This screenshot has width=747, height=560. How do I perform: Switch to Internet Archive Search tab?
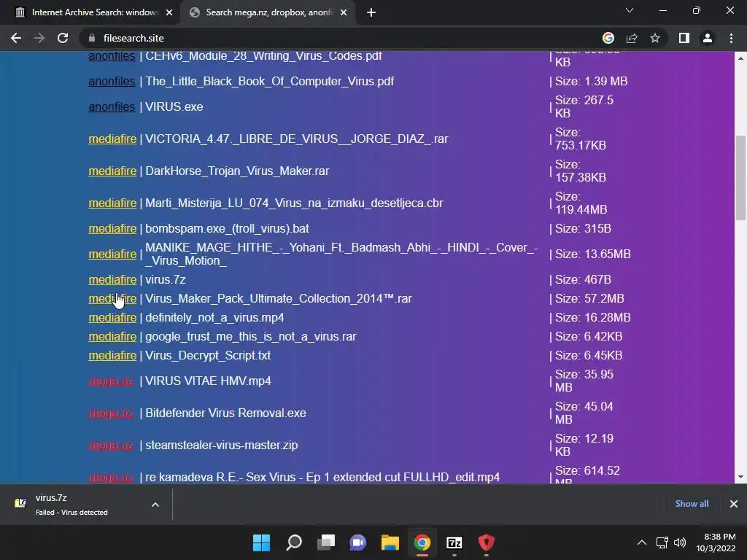[x=95, y=12]
